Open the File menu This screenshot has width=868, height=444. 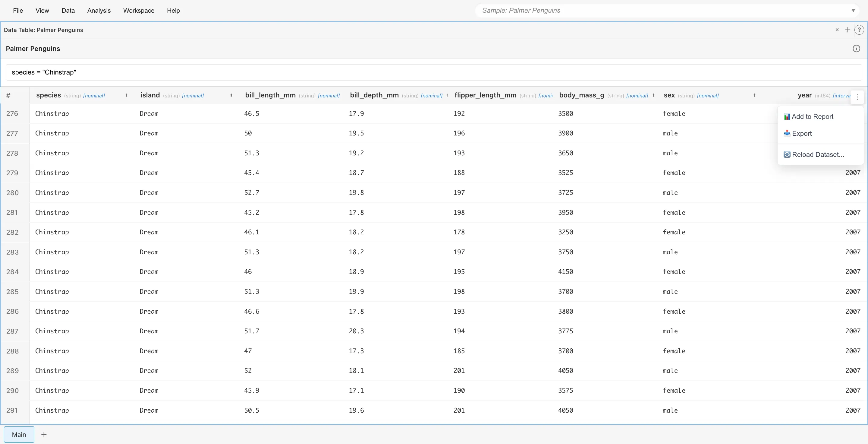(x=18, y=11)
